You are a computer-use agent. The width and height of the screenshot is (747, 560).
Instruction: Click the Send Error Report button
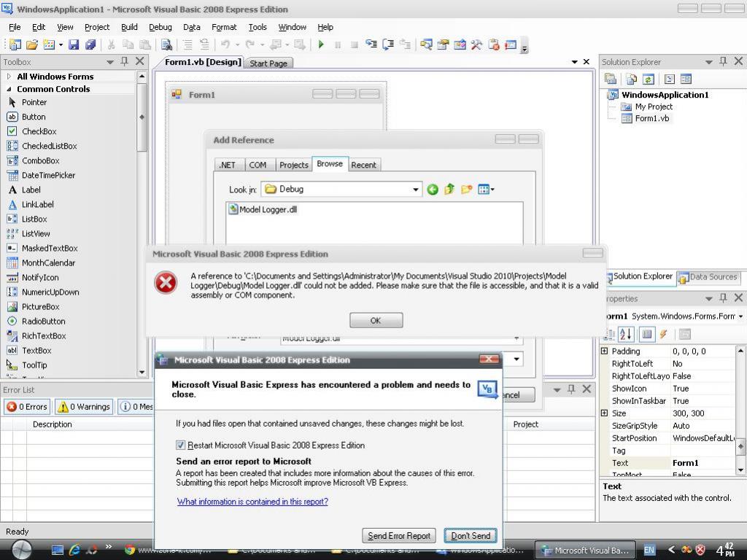pyautogui.click(x=399, y=536)
